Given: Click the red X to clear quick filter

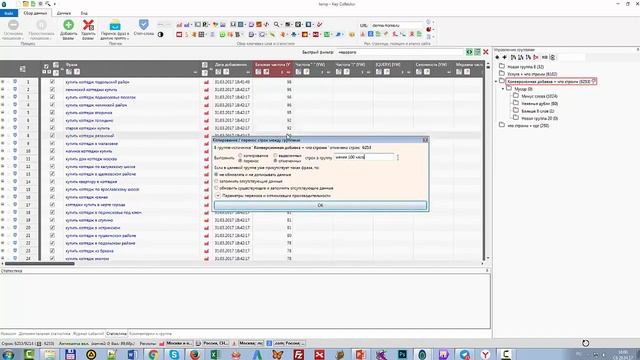Looking at the screenshot, I should 486,52.
